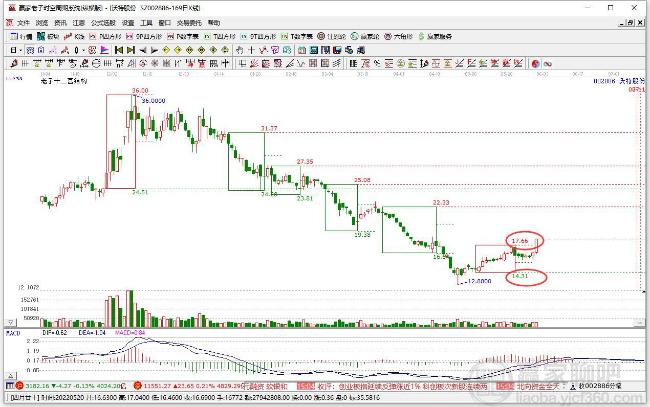Open the 窗口 menu
This screenshot has height=407, width=650.
[x=165, y=23]
